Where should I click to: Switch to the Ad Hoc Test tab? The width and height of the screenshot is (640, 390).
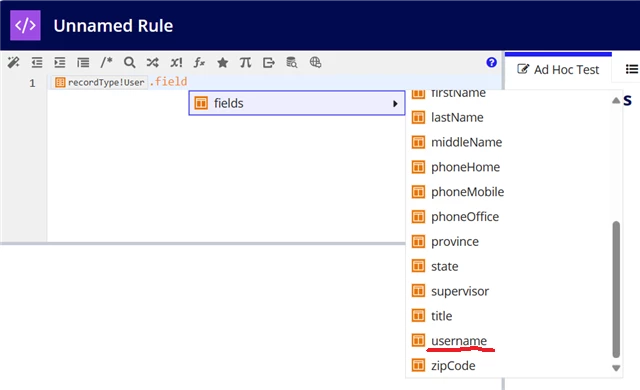558,69
